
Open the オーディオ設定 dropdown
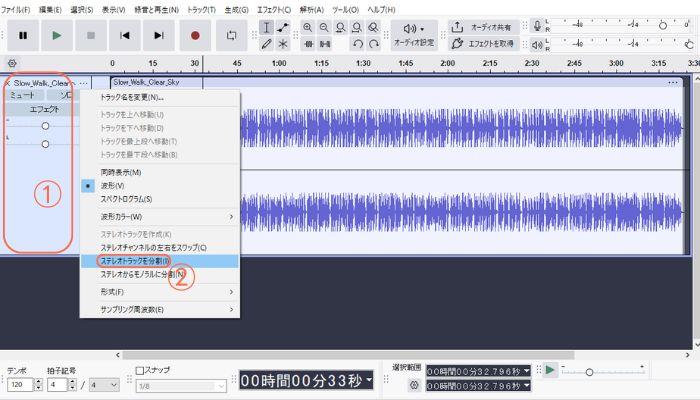pyautogui.click(x=413, y=35)
